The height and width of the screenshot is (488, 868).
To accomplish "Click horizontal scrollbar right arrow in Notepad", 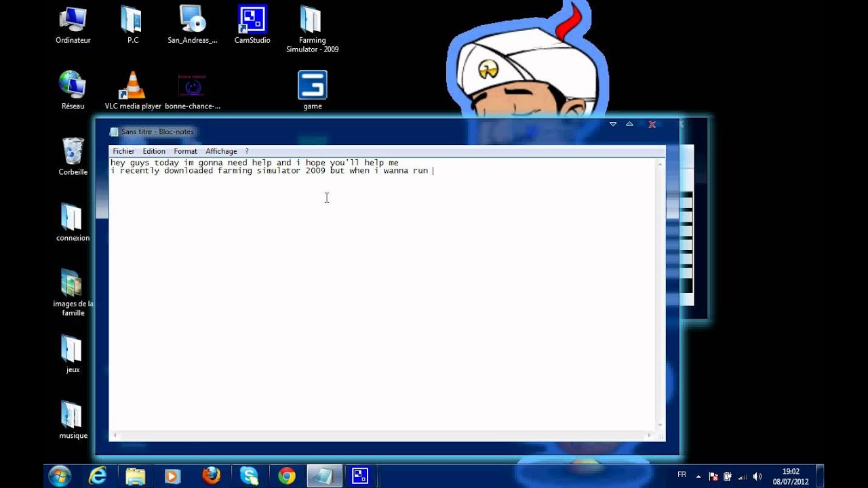I will click(x=650, y=435).
